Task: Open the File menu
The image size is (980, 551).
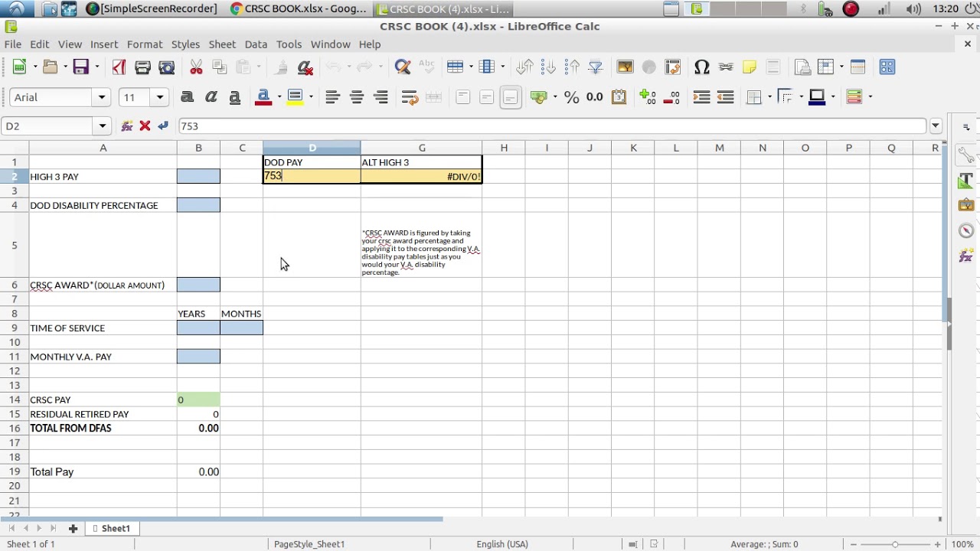Action: coord(13,44)
